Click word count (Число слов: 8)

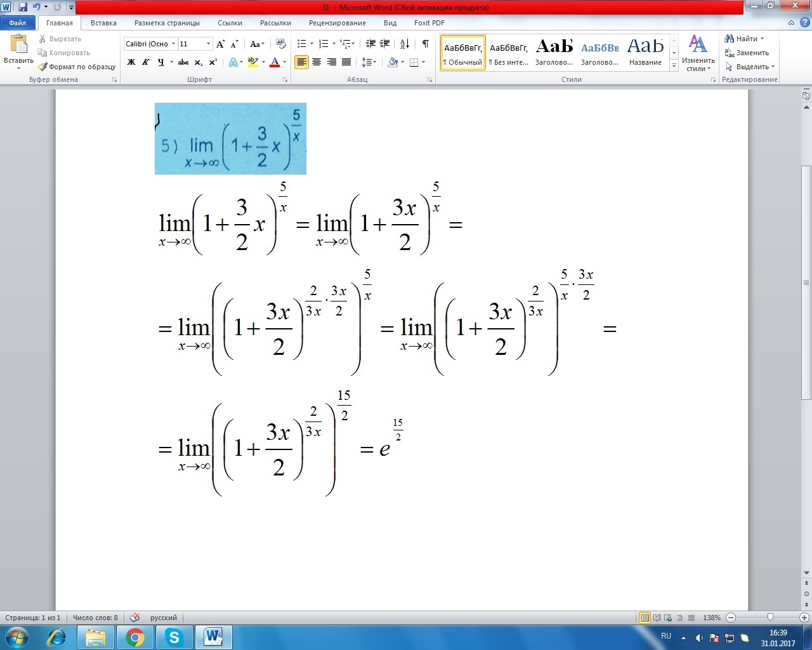95,618
